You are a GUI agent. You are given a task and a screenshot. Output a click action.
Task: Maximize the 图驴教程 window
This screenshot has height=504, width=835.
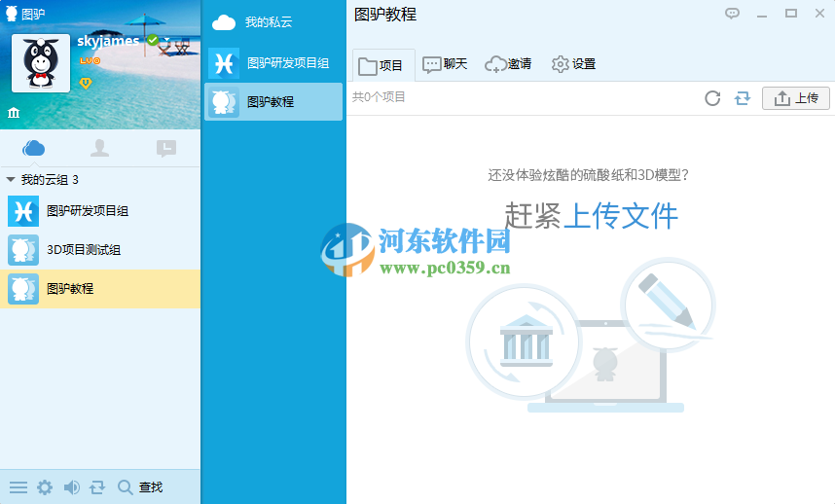pyautogui.click(x=791, y=14)
